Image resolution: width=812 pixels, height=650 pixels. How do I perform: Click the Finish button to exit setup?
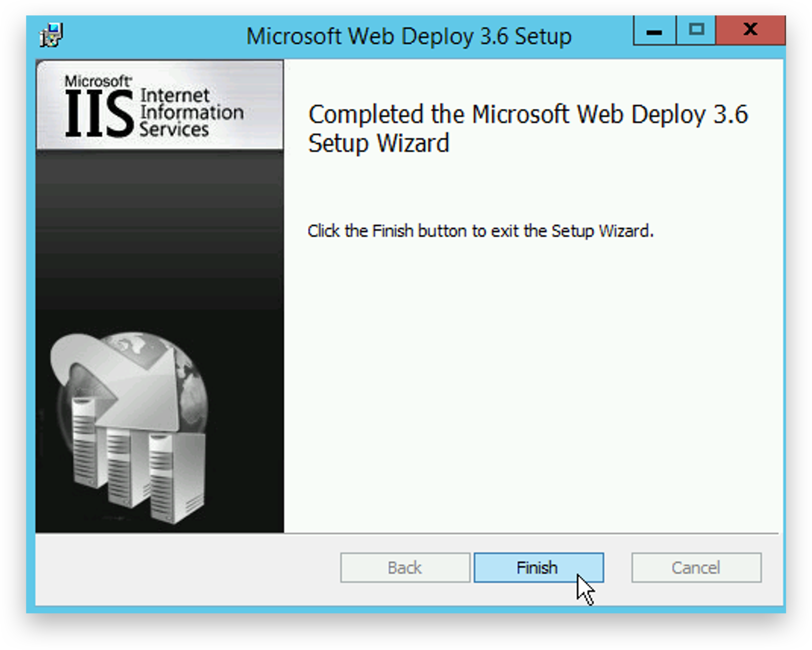point(538,567)
